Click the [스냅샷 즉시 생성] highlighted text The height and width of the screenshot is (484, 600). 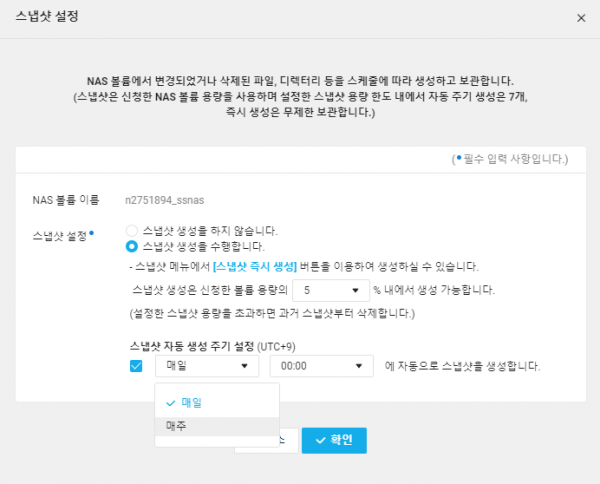pyautogui.click(x=255, y=267)
